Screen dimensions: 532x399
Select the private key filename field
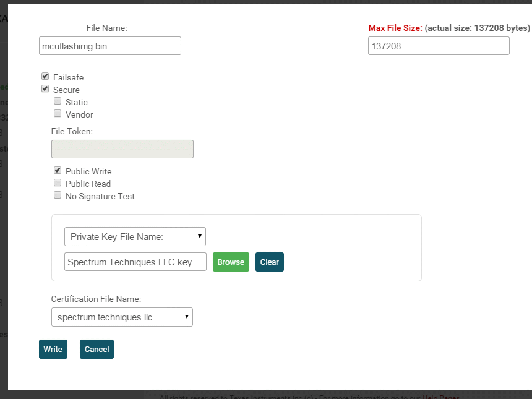[x=135, y=262]
